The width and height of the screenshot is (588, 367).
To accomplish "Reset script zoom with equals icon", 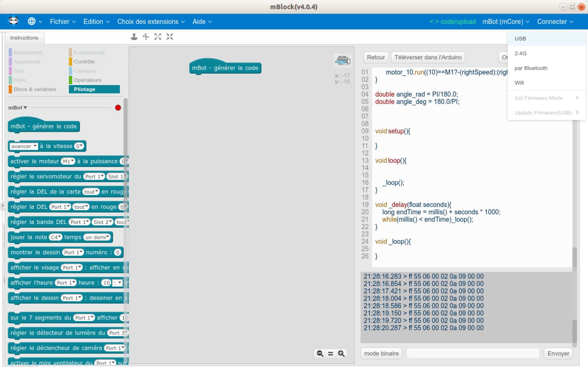I will tap(330, 353).
